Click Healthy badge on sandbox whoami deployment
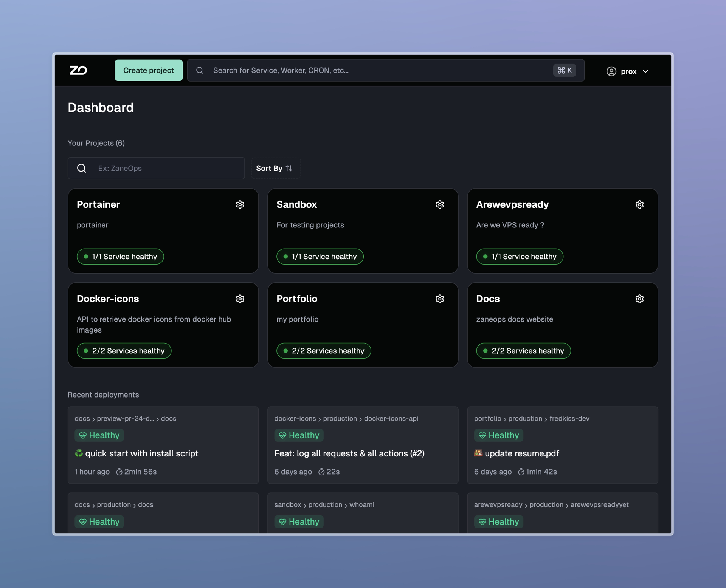The height and width of the screenshot is (588, 726). tap(299, 521)
